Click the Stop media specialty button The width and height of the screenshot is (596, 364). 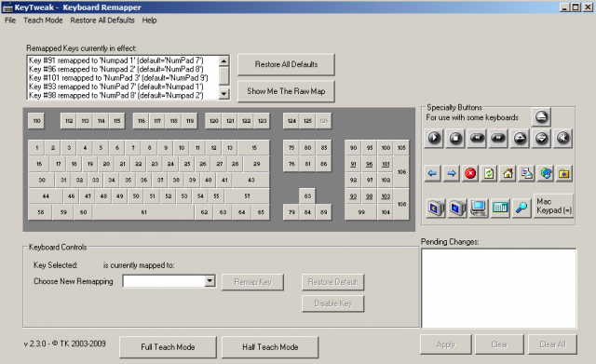[455, 138]
